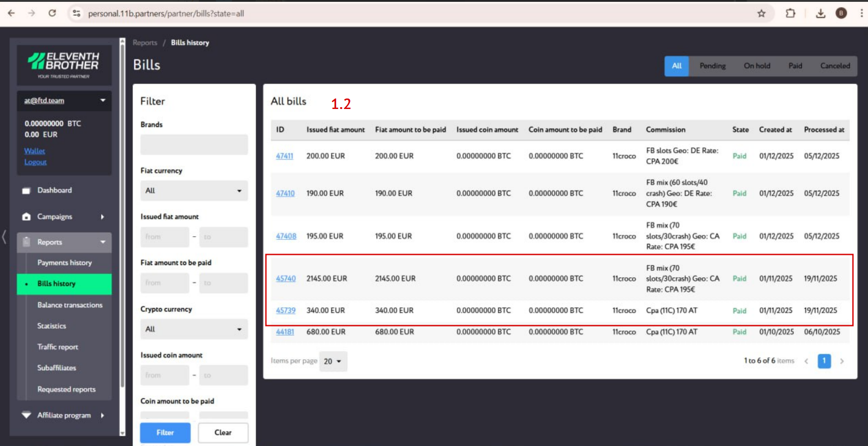Click the Reports breadcrumb link
The width and height of the screenshot is (868, 446).
(145, 42)
